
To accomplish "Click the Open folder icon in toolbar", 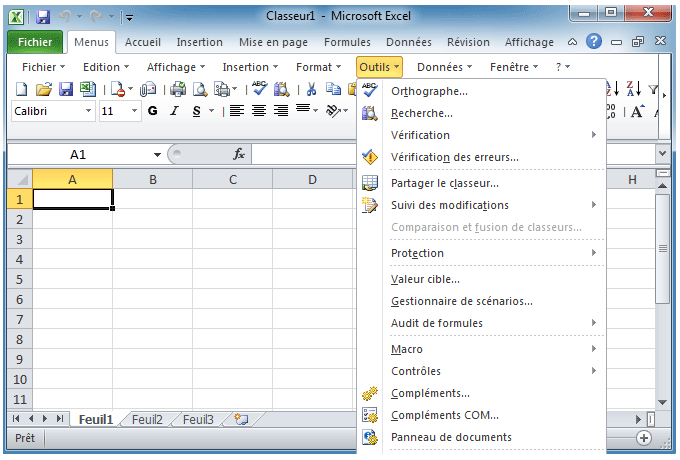I will click(43, 89).
